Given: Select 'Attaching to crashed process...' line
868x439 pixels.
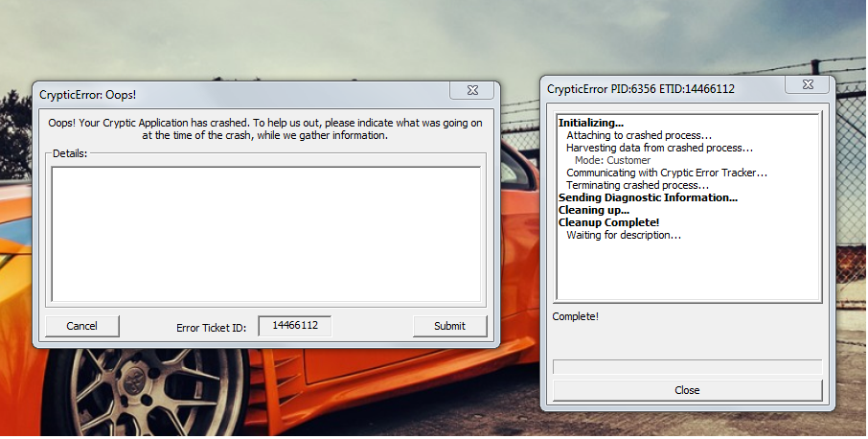Looking at the screenshot, I should point(639,136).
